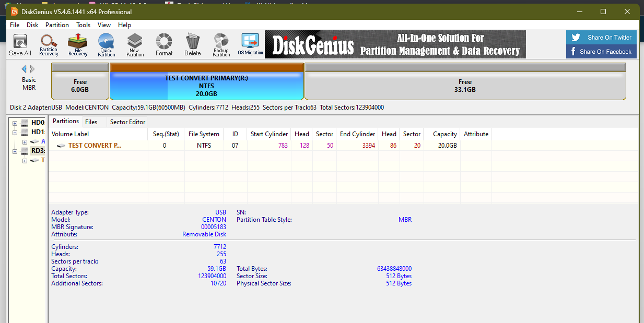
Task: Click the DiskGenius banner advertisement
Action: (395, 44)
